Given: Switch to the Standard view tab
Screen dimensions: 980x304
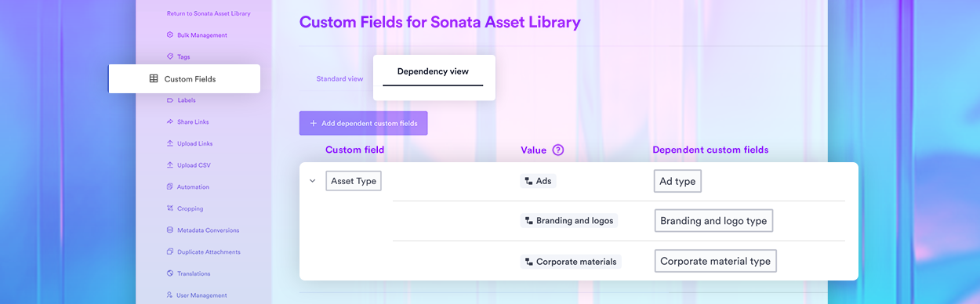Looking at the screenshot, I should click(x=339, y=79).
